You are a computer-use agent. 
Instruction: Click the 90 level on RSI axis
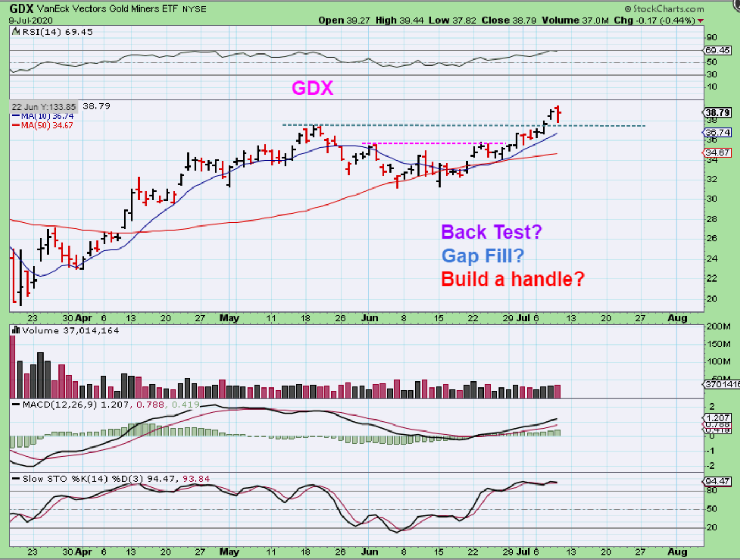(712, 37)
